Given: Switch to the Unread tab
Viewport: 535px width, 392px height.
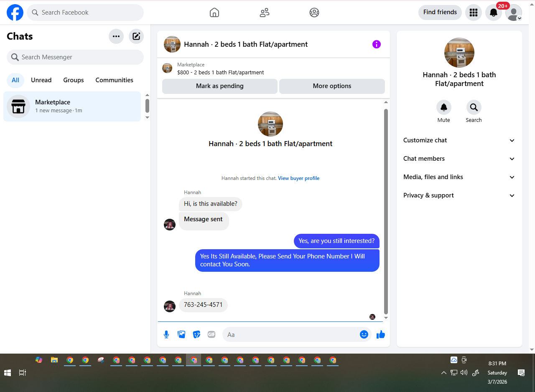Looking at the screenshot, I should tap(41, 80).
